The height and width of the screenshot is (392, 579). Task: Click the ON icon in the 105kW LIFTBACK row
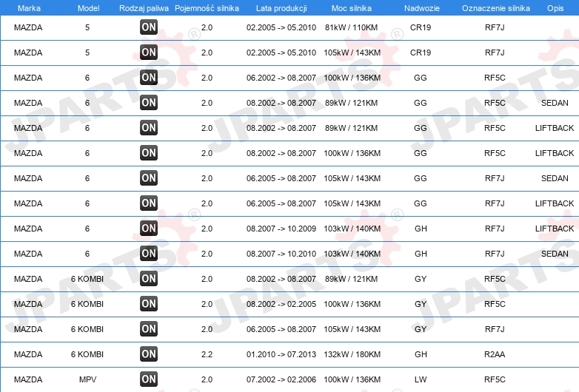pyautogui.click(x=149, y=203)
